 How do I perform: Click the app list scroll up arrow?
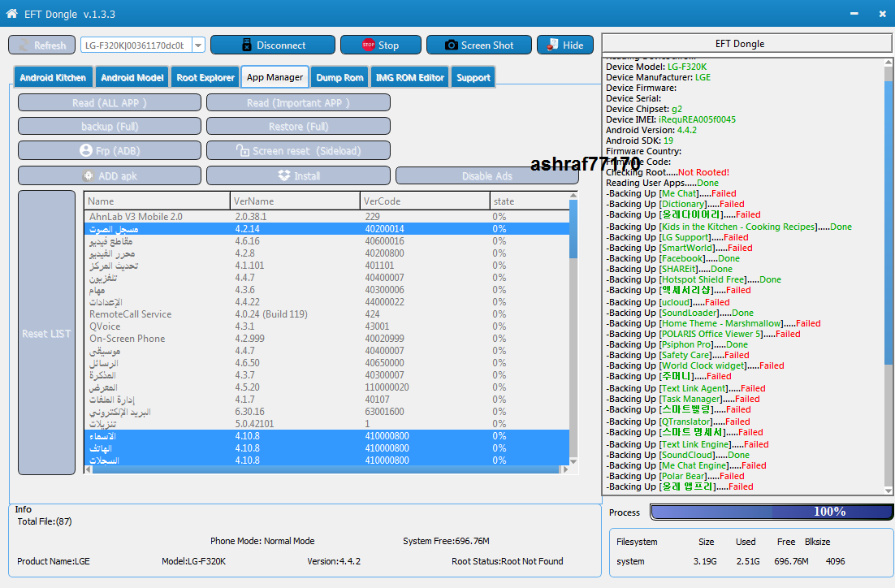click(x=573, y=196)
